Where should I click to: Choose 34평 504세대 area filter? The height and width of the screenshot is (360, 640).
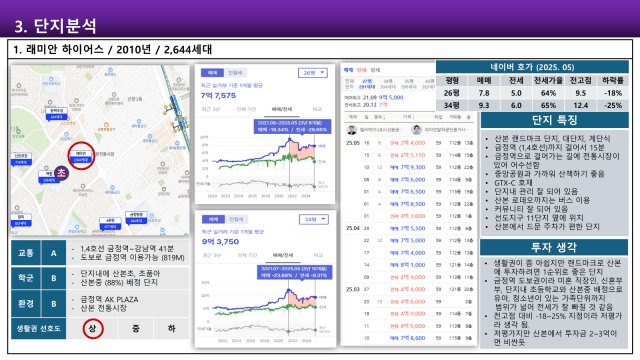tap(388, 84)
